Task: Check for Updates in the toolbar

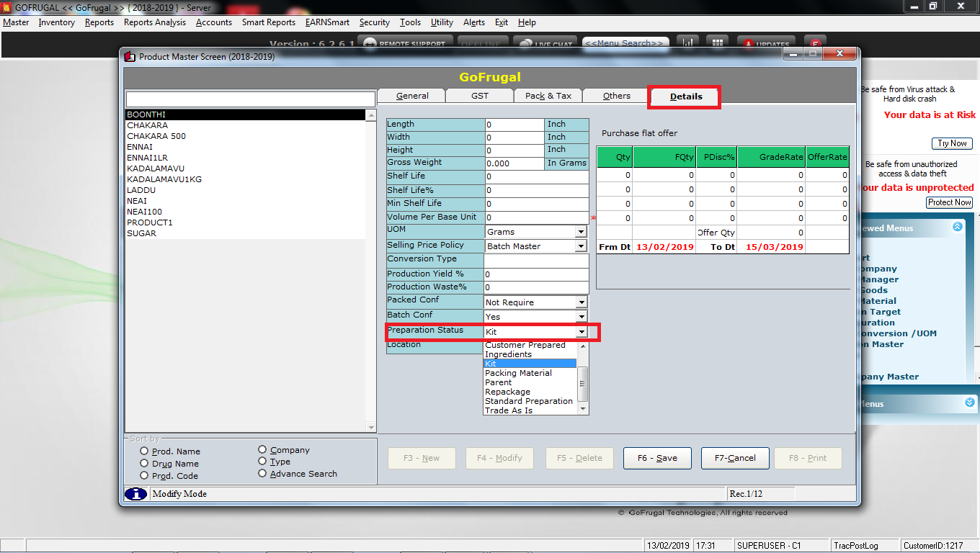Action: pos(765,42)
